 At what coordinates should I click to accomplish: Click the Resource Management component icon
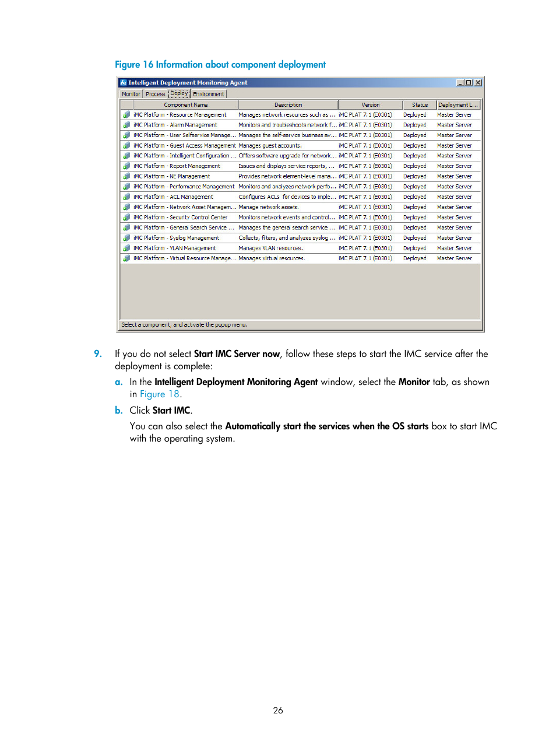pyautogui.click(x=126, y=115)
